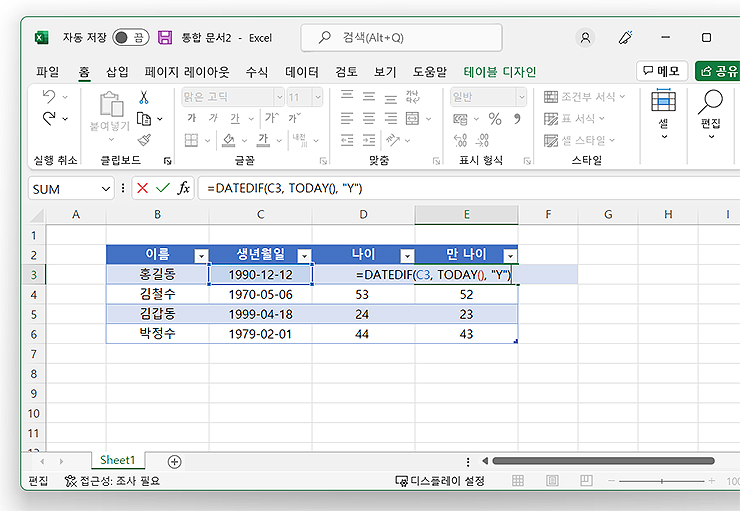This screenshot has height=511, width=740.
Task: Apply percent style format
Action: tap(495, 118)
